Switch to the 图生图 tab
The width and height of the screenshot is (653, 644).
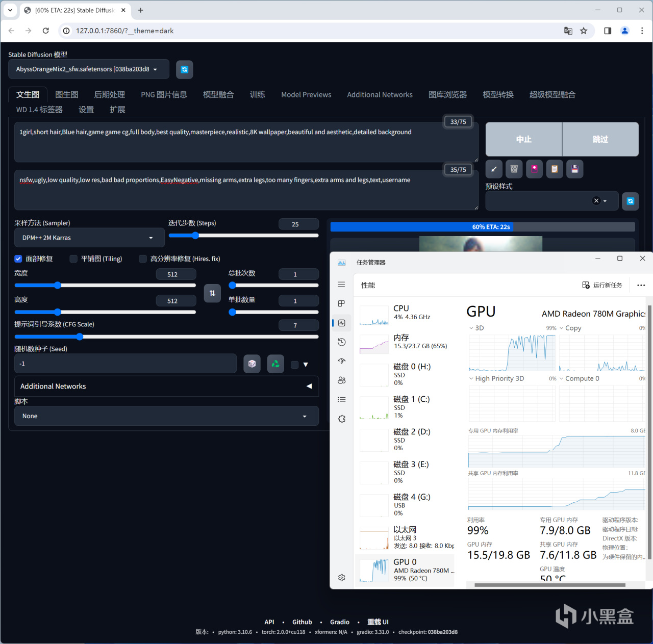[67, 95]
